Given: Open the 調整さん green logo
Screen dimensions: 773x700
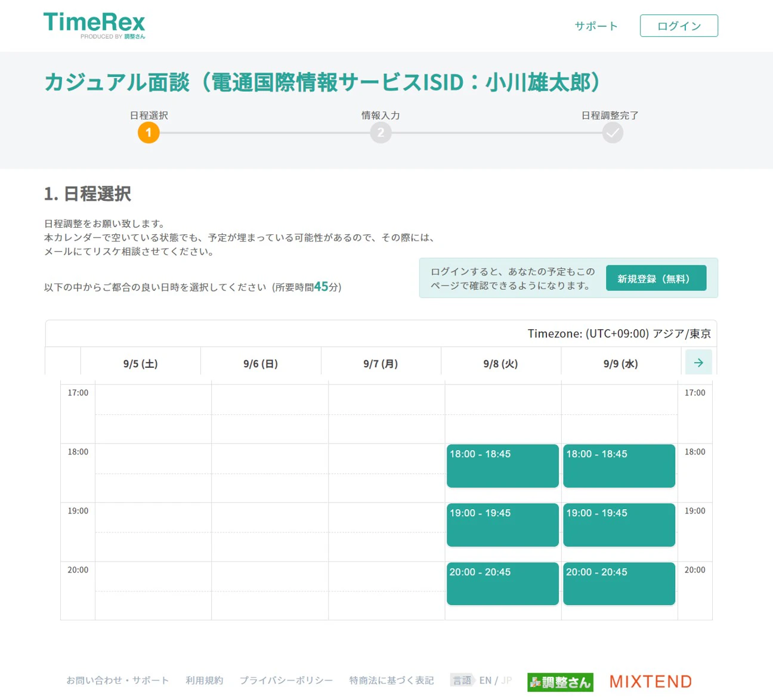Looking at the screenshot, I should (x=560, y=682).
